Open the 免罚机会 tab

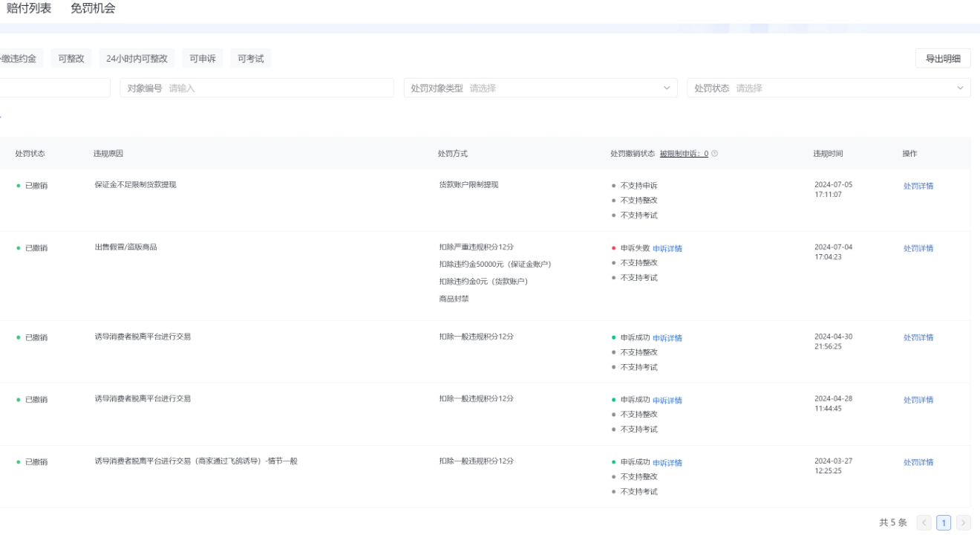[93, 9]
